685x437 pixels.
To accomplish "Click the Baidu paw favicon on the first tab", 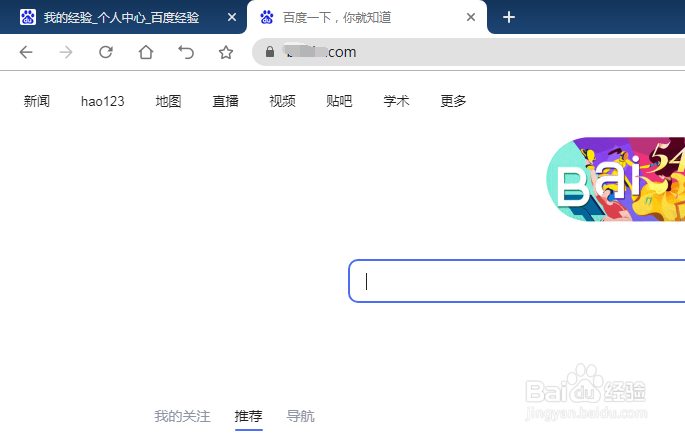I will 28,17.
